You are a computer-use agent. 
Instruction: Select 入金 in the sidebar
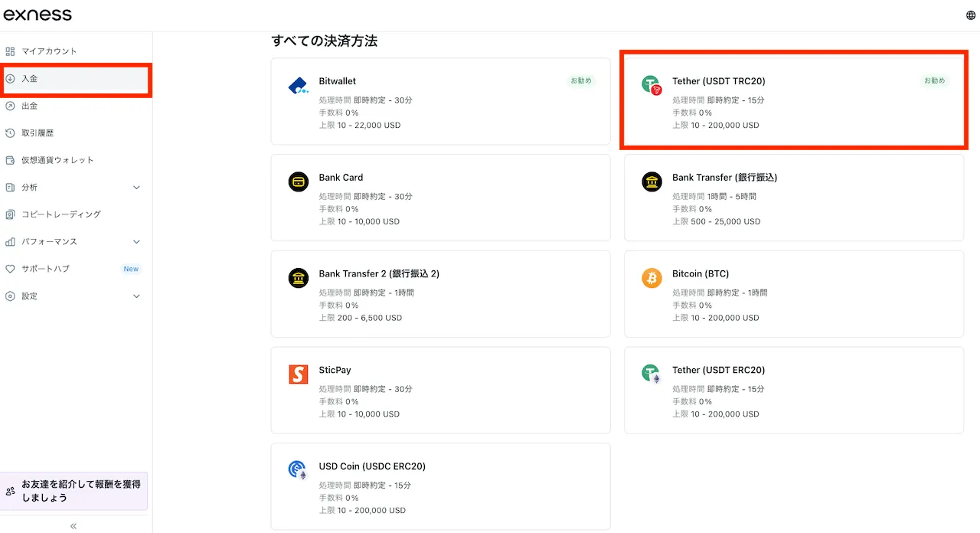pyautogui.click(x=76, y=79)
